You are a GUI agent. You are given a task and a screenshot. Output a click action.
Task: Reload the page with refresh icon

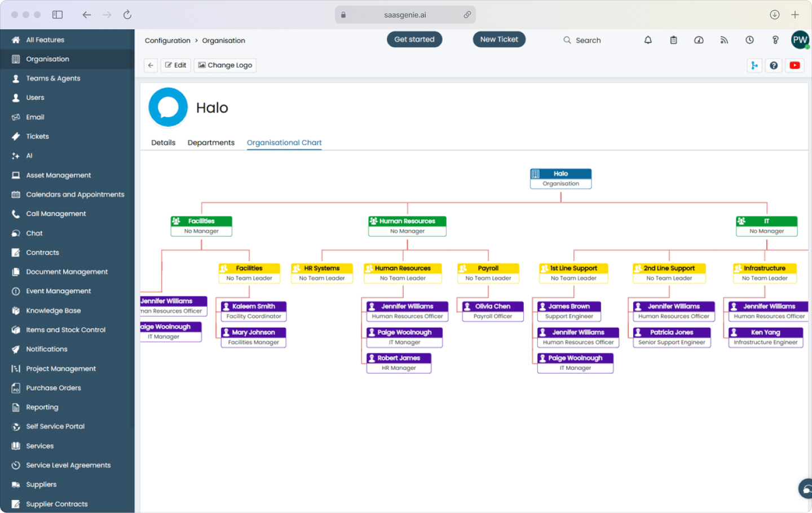[127, 15]
